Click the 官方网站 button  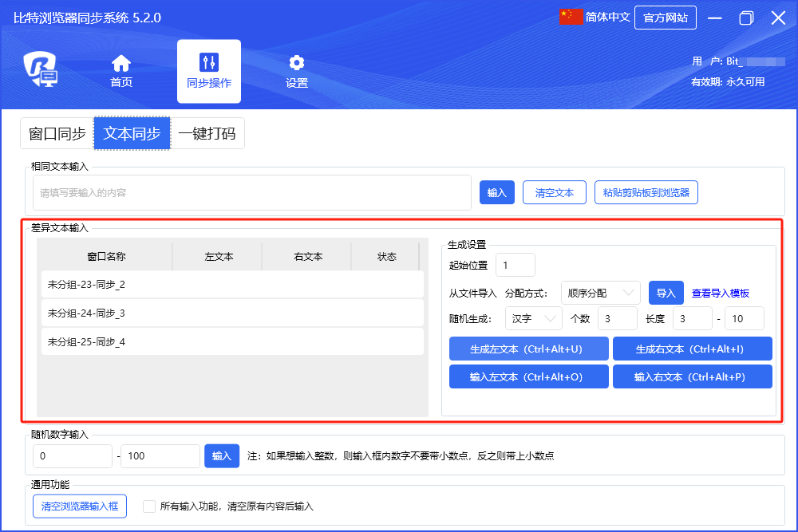665,18
